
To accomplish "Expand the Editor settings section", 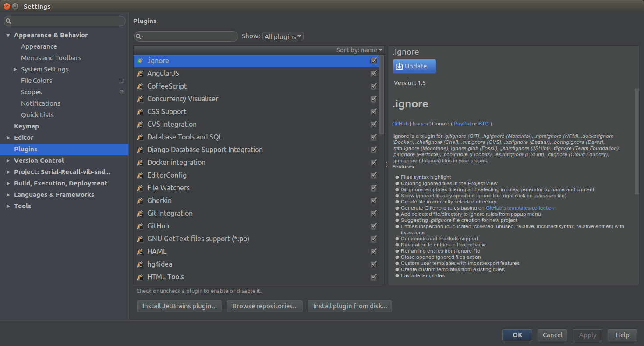I will coord(8,138).
